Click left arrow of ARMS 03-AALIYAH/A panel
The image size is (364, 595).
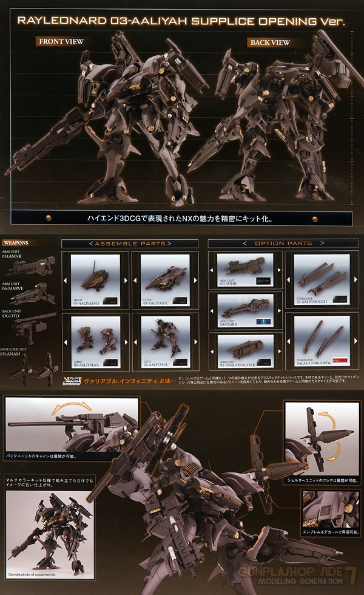(66, 342)
